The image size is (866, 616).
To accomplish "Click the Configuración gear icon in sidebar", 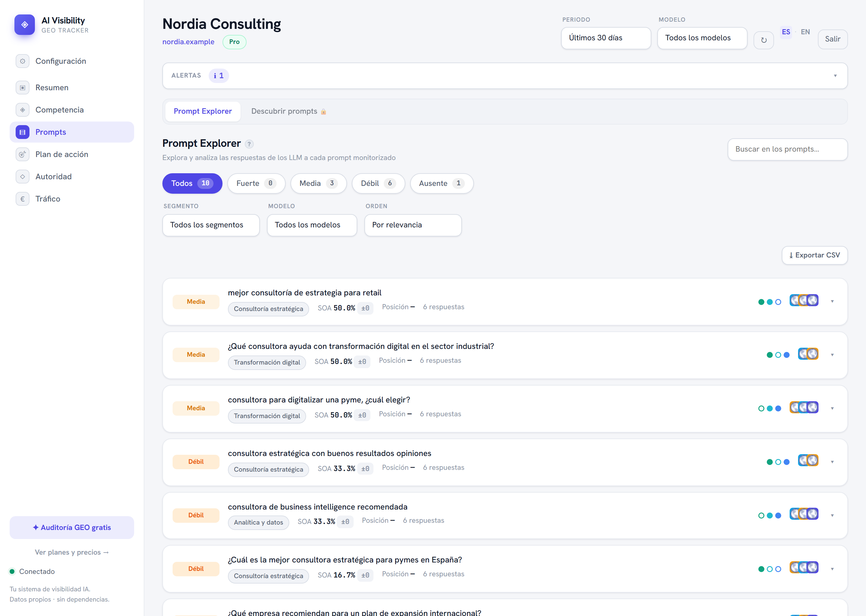I will [x=22, y=61].
